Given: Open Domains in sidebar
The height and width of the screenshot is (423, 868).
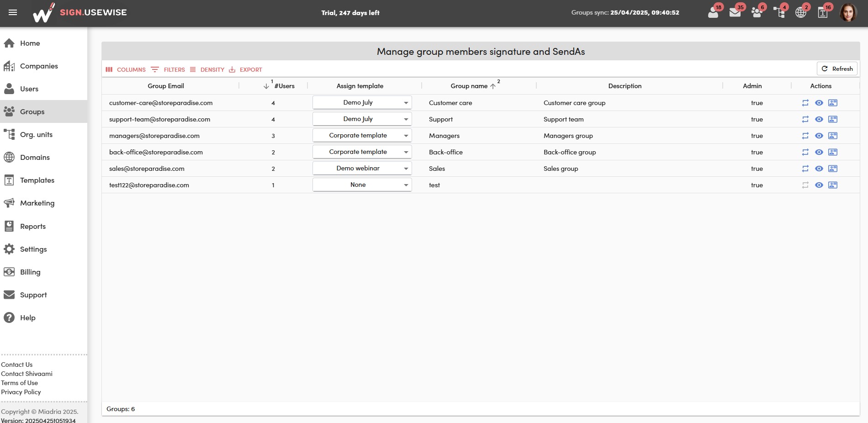Looking at the screenshot, I should tap(43, 157).
